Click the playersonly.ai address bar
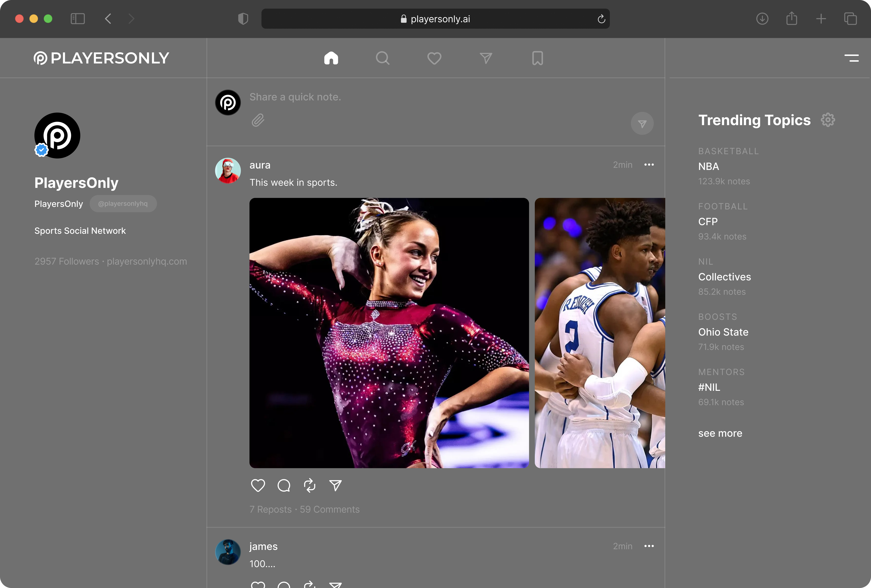Image resolution: width=871 pixels, height=588 pixels. pos(435,19)
